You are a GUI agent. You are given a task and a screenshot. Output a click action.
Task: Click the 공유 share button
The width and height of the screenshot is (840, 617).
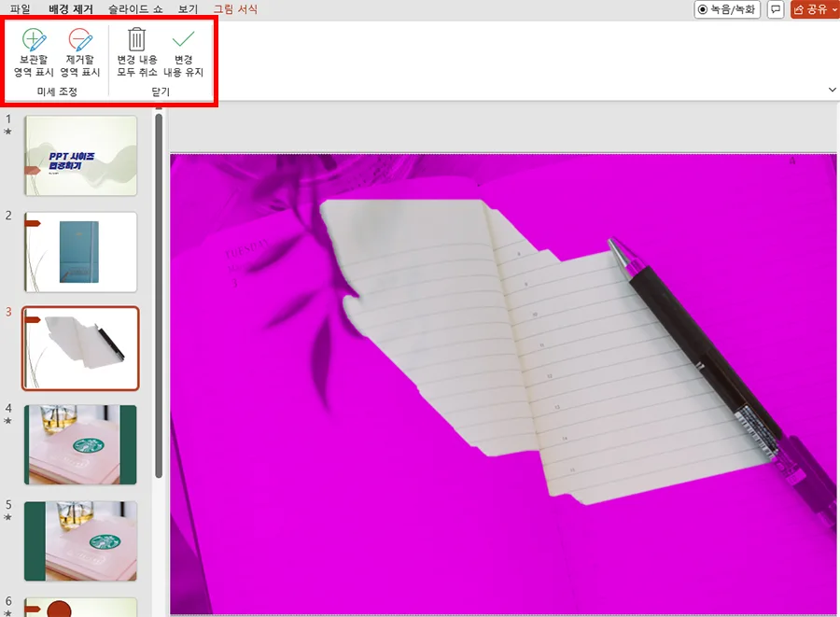point(815,9)
